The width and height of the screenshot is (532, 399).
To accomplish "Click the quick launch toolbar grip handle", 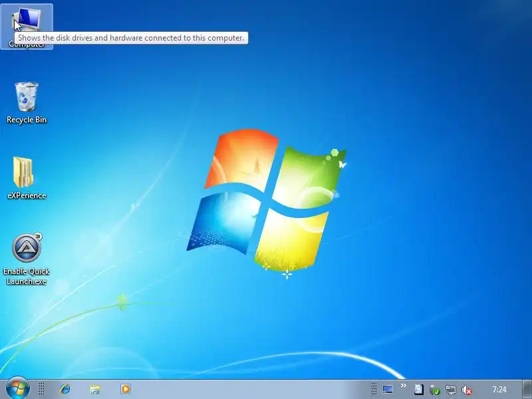I will tap(41, 389).
